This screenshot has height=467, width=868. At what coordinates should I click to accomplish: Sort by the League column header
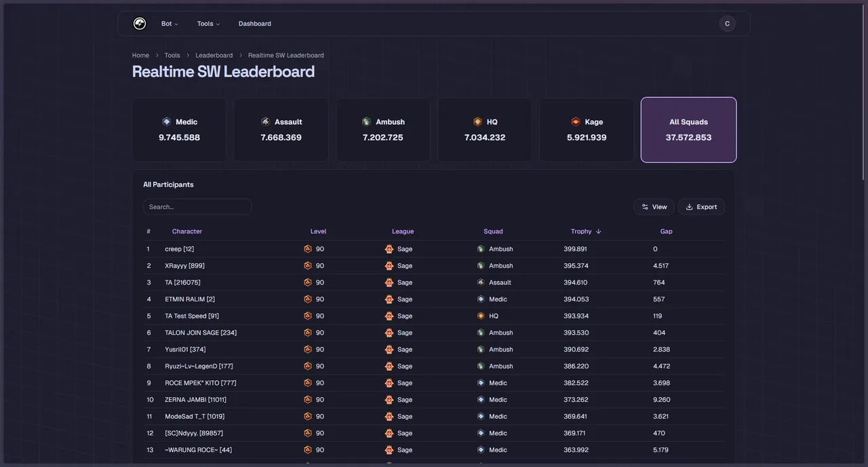pos(403,231)
